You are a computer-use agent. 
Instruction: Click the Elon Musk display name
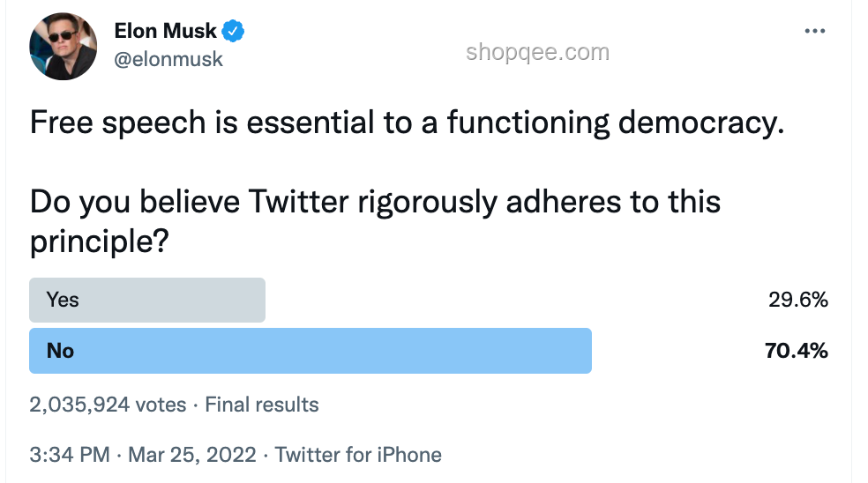pos(165,31)
